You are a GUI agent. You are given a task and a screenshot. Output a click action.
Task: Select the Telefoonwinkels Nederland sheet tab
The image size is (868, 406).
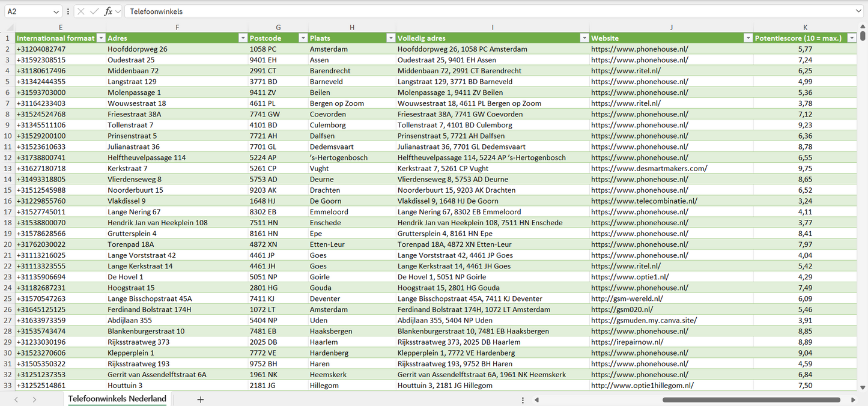coord(117,399)
